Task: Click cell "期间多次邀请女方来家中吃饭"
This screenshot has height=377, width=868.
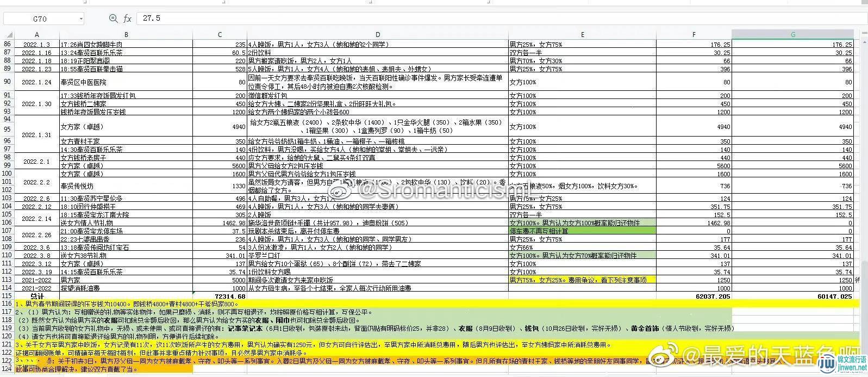Action: click(x=378, y=280)
